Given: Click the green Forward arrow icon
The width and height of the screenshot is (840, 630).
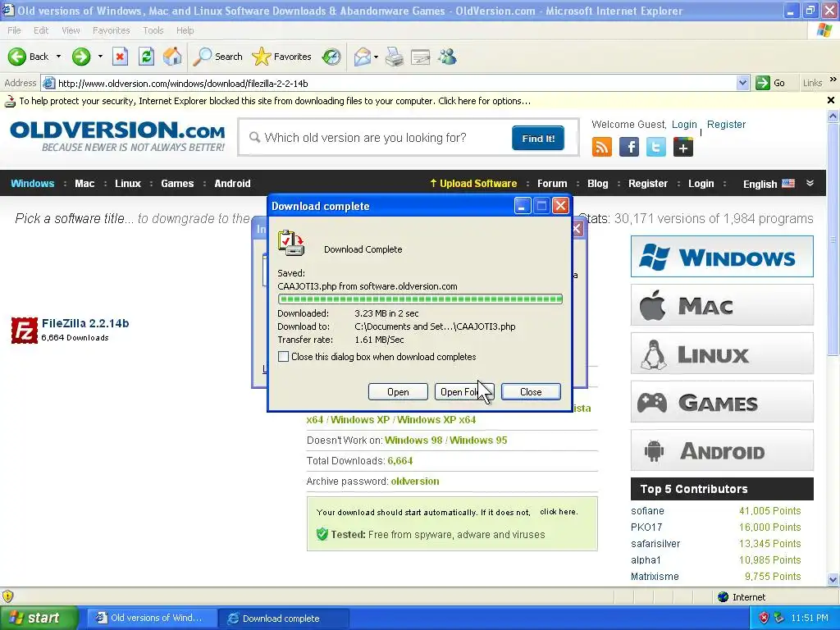Looking at the screenshot, I should pos(81,57).
